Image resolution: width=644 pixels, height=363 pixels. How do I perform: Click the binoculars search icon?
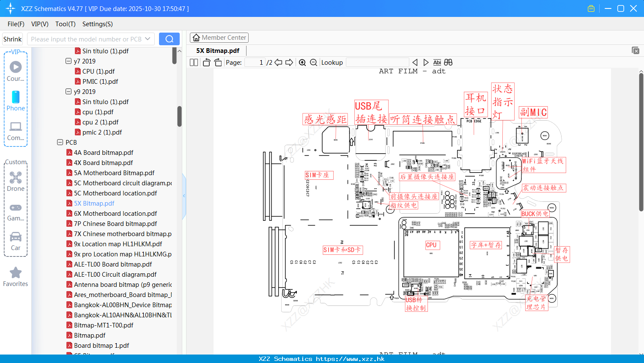(448, 62)
